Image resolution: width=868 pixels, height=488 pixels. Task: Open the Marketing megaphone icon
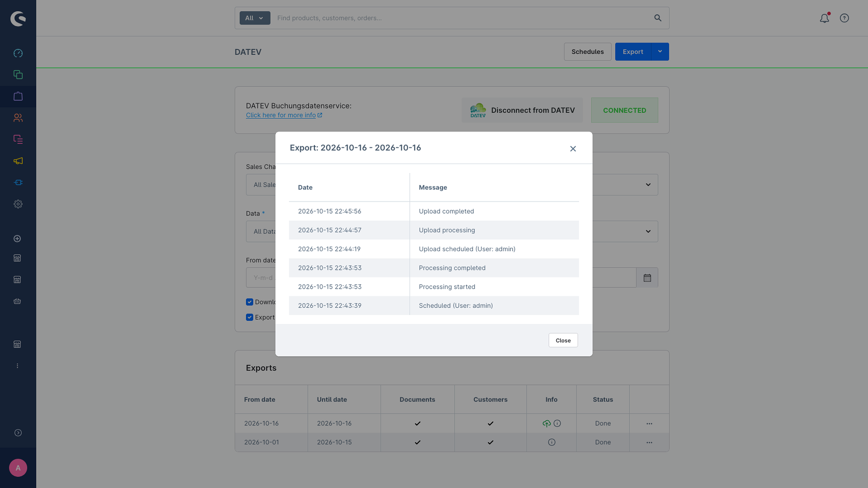click(18, 161)
